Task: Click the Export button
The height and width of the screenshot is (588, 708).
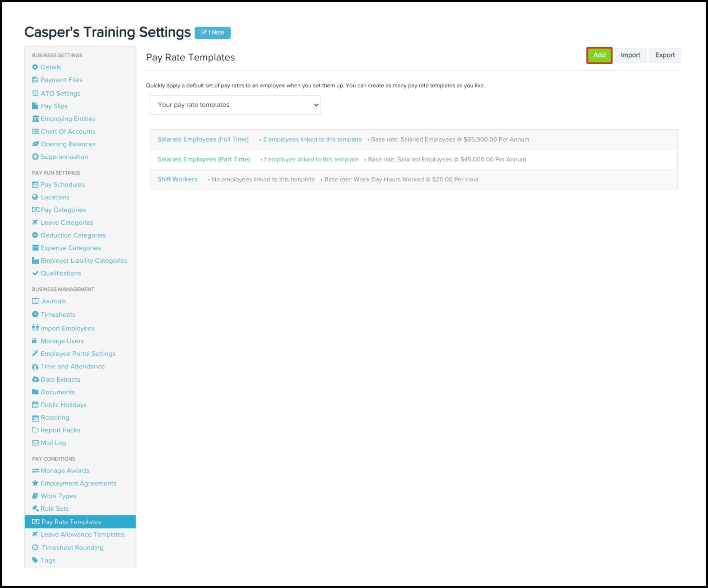Action: click(x=665, y=55)
